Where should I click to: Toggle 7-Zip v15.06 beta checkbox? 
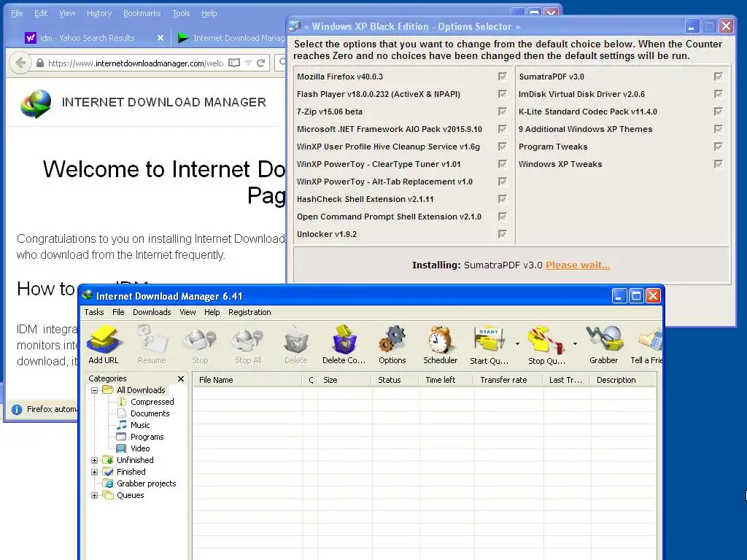point(502,112)
